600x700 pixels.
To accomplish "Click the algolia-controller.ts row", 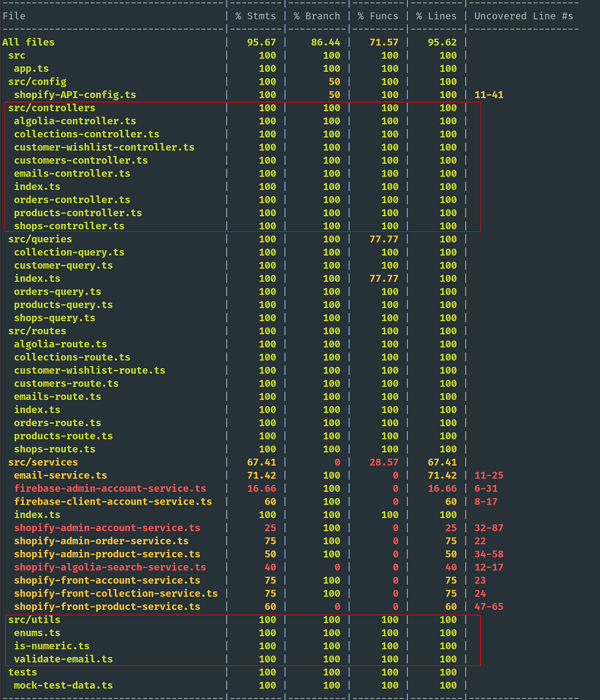I will (74, 121).
